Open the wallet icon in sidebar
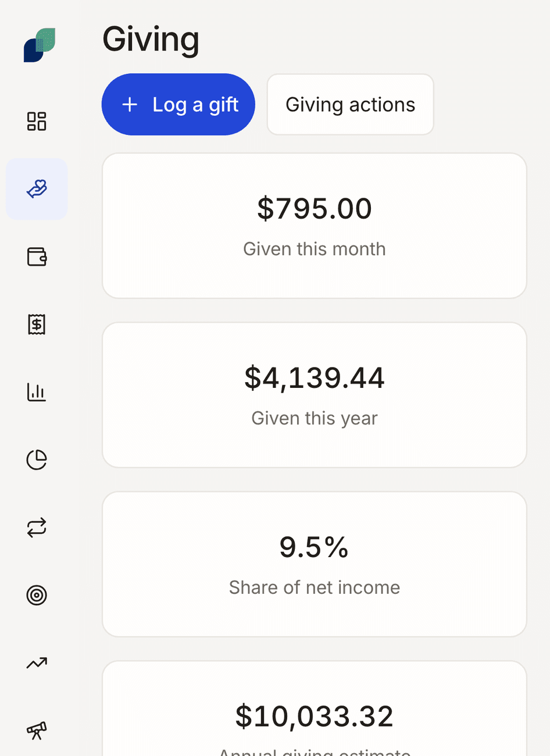 (x=37, y=256)
